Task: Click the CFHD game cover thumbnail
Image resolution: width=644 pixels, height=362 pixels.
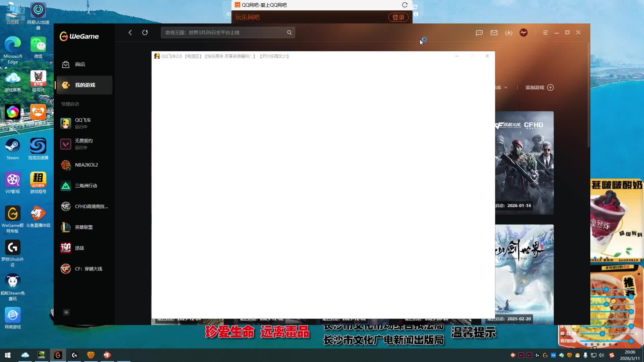Action: pos(524,163)
